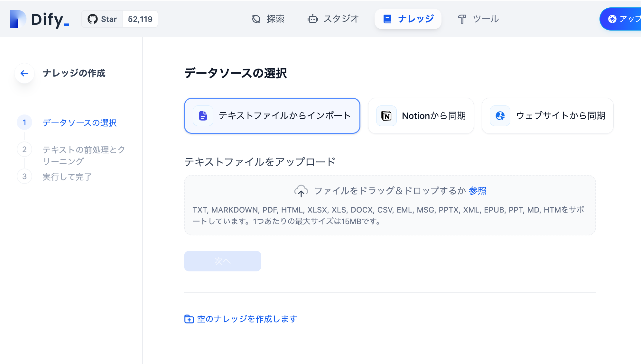Click the Notion icon
The width and height of the screenshot is (641, 364).
pyautogui.click(x=386, y=116)
